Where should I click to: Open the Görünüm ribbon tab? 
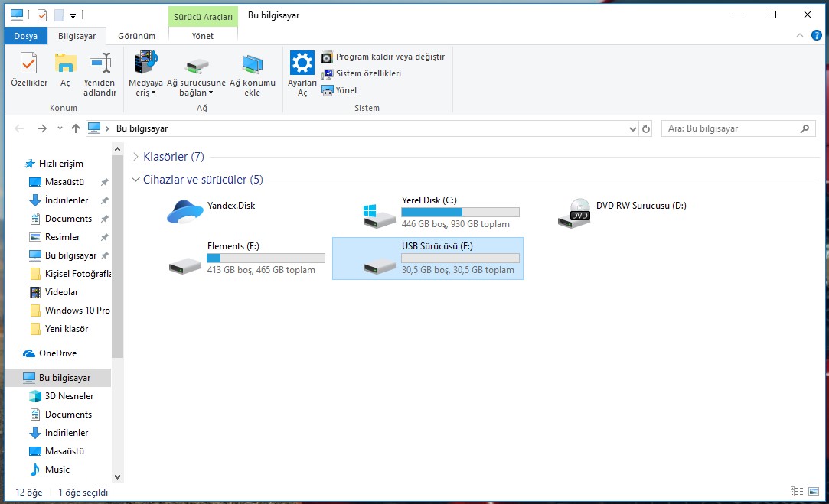[136, 36]
